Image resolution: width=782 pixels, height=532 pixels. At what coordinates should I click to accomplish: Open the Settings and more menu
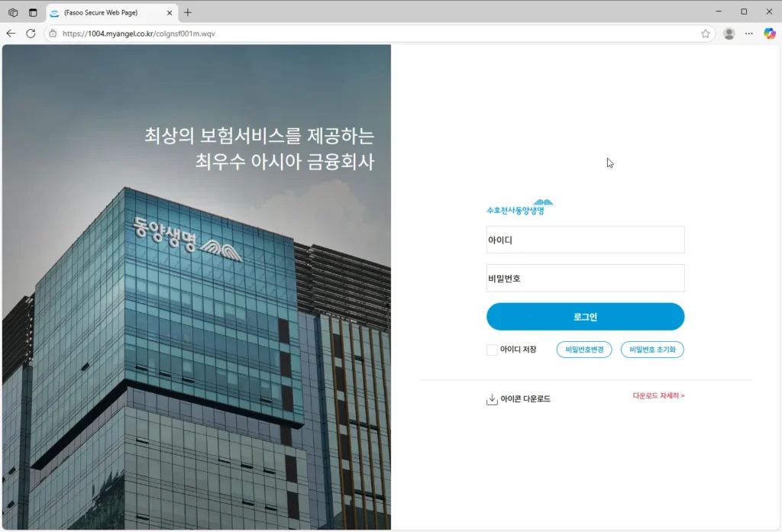(748, 34)
